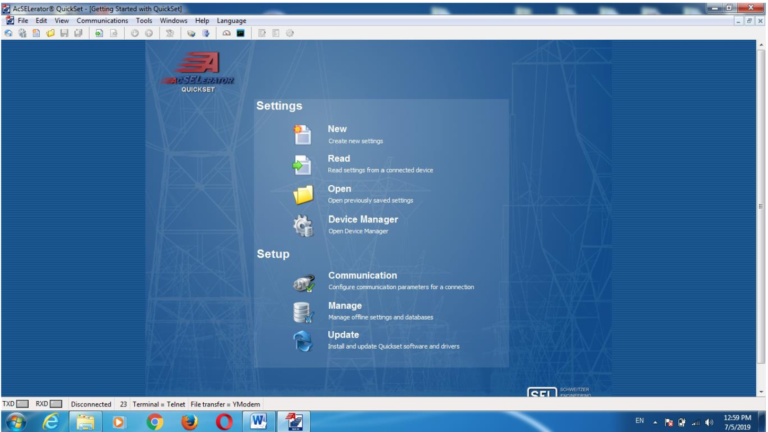Click the Manage database icon
768x432 pixels.
coord(303,312)
